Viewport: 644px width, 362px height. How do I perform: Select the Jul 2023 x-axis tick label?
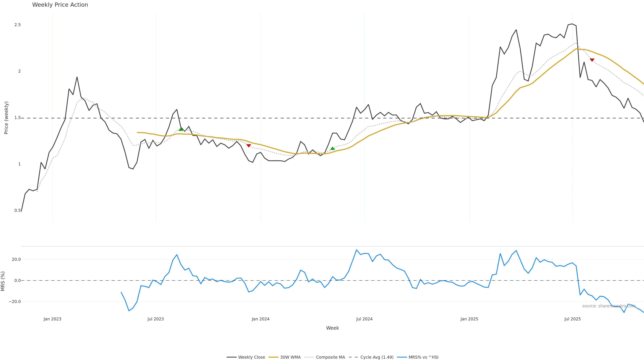tap(155, 319)
